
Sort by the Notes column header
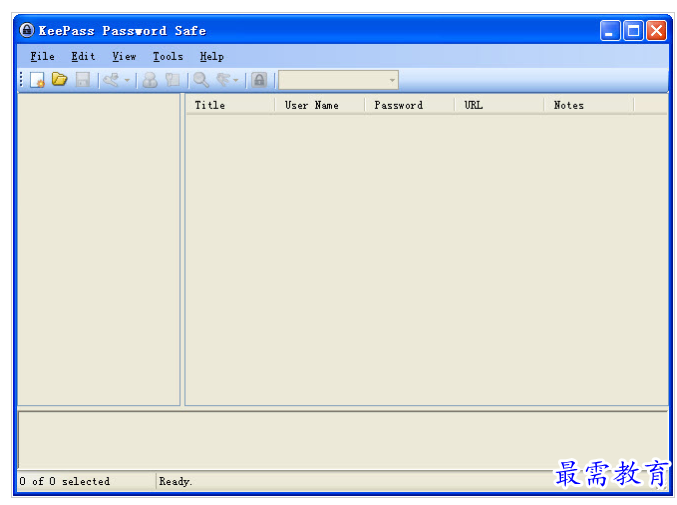(589, 105)
